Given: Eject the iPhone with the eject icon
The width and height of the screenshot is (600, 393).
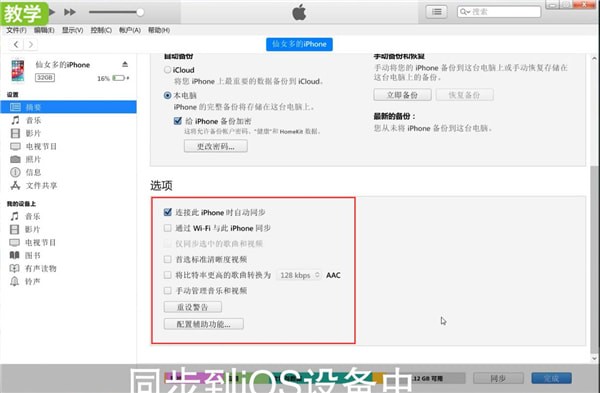Looking at the screenshot, I should pos(125,64).
